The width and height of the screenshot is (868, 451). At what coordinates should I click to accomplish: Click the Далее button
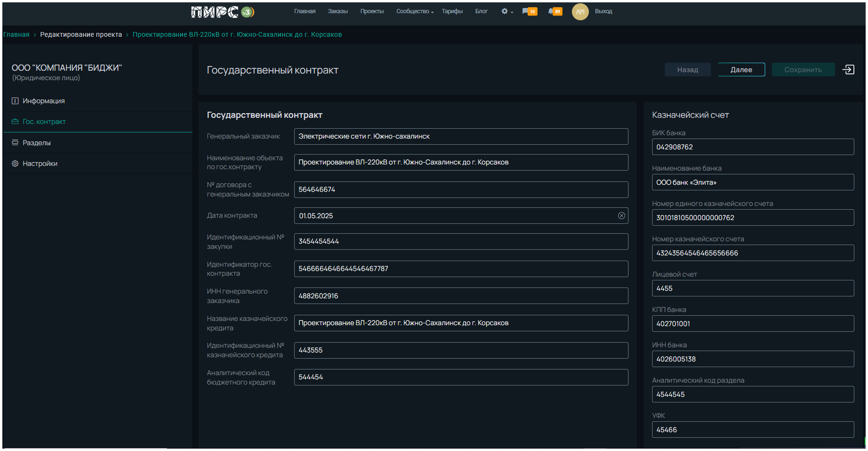(741, 70)
